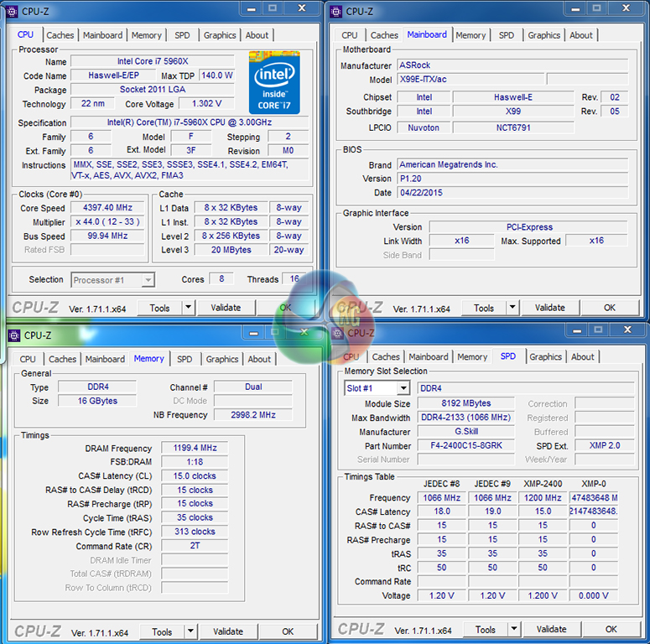
Task: Click the CPU-Z icon in the Mainboard window title bar
Action: [x=335, y=11]
